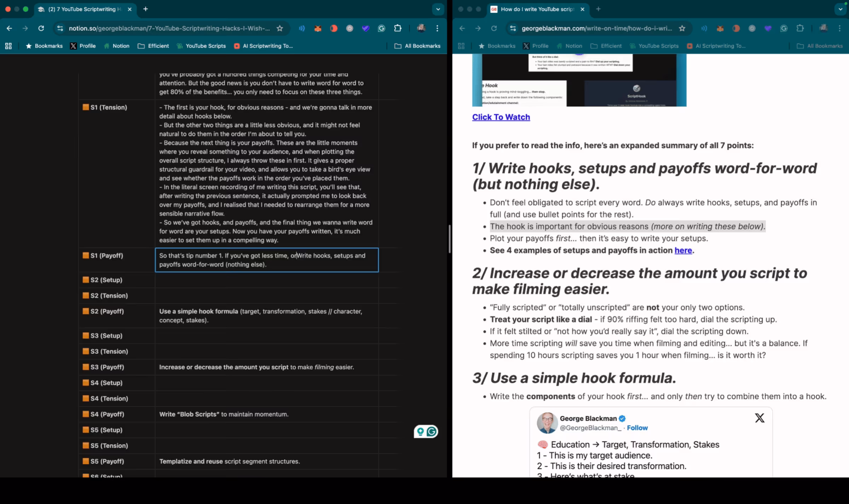Switch to How do I write YouTube scripts tab
Screen dimensions: 849x504
click(x=537, y=9)
